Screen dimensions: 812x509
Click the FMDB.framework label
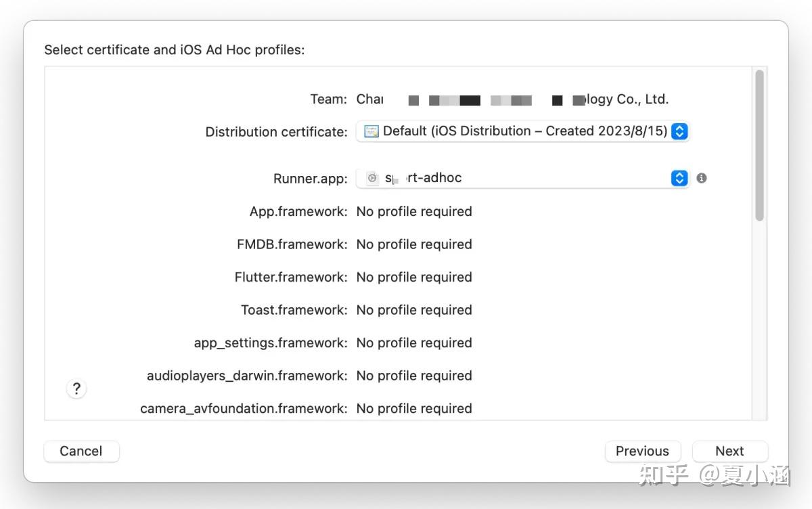[292, 244]
